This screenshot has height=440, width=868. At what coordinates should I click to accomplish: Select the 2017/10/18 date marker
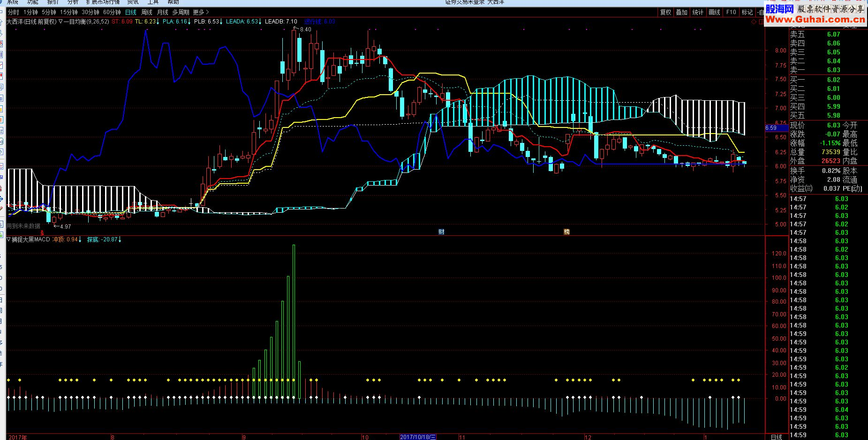pyautogui.click(x=418, y=437)
